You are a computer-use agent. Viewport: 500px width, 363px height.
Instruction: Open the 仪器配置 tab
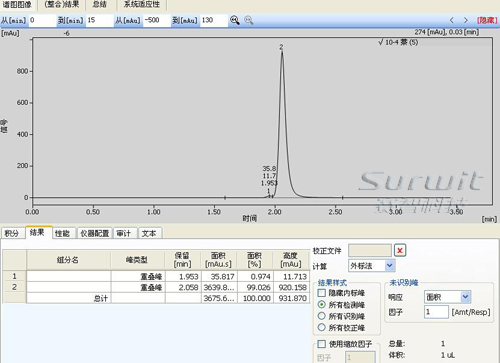(x=95, y=233)
